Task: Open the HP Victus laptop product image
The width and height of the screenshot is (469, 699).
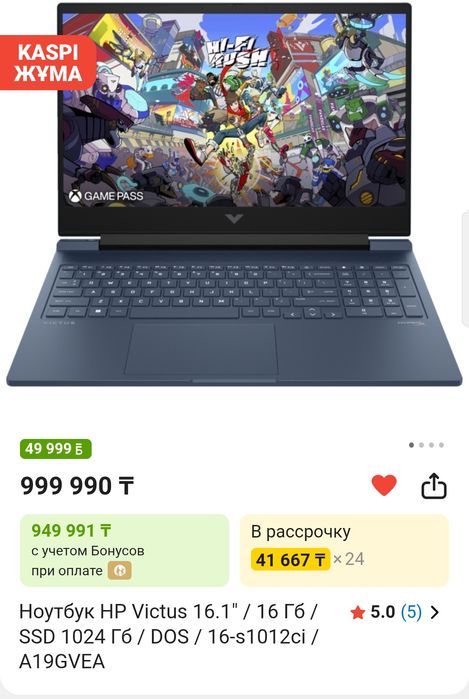Action: click(234, 195)
